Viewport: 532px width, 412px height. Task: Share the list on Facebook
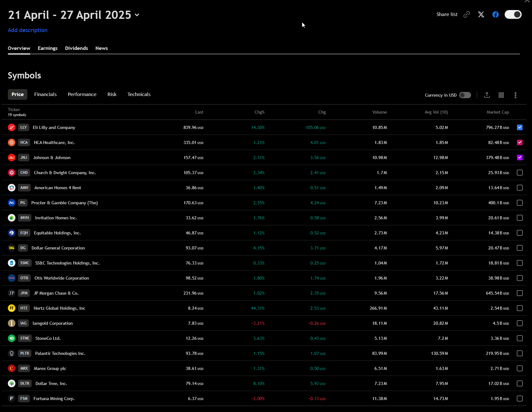pyautogui.click(x=496, y=14)
